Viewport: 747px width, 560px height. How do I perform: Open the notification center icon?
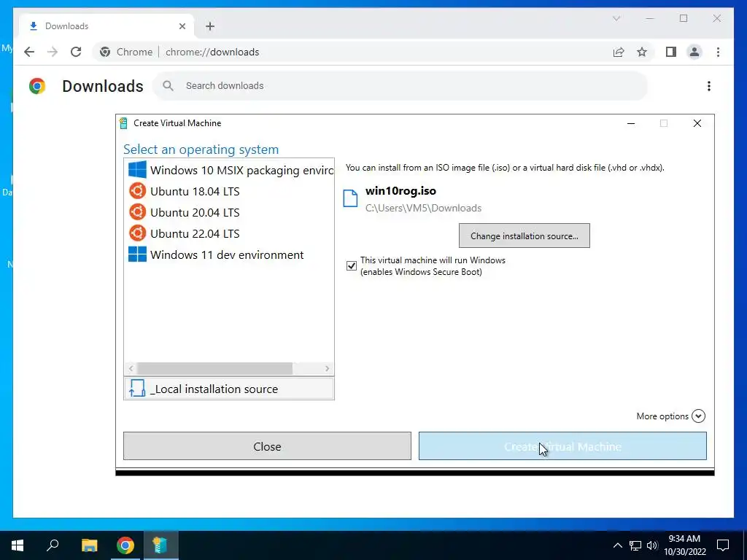point(723,545)
